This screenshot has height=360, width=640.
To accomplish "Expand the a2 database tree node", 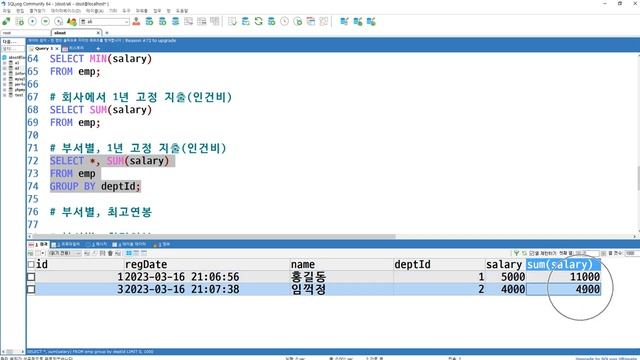I will 4,68.
